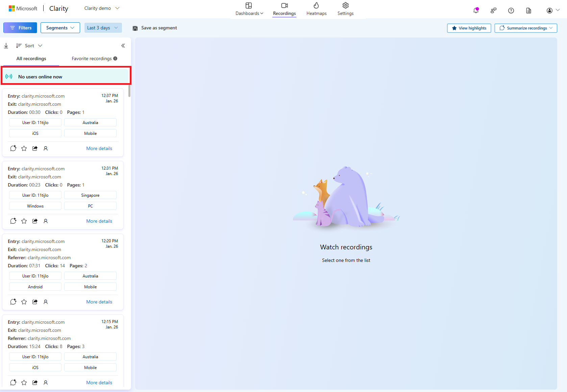Click the recordings list scrollbar
567x392 pixels.
click(129, 91)
